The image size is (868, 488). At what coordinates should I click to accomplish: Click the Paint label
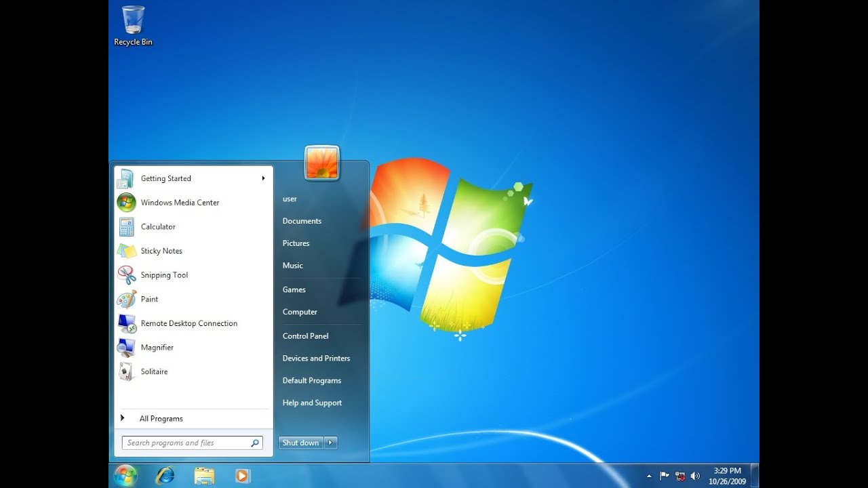pyautogui.click(x=149, y=299)
